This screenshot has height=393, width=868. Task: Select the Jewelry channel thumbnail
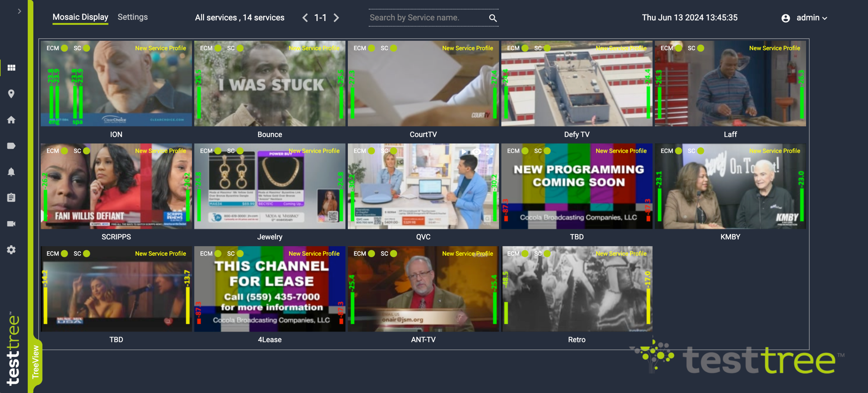[x=270, y=186]
